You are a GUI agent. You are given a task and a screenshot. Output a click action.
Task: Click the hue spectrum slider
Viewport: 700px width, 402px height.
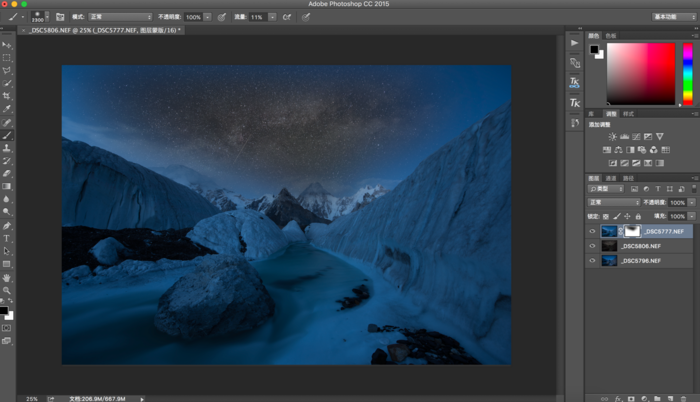688,75
